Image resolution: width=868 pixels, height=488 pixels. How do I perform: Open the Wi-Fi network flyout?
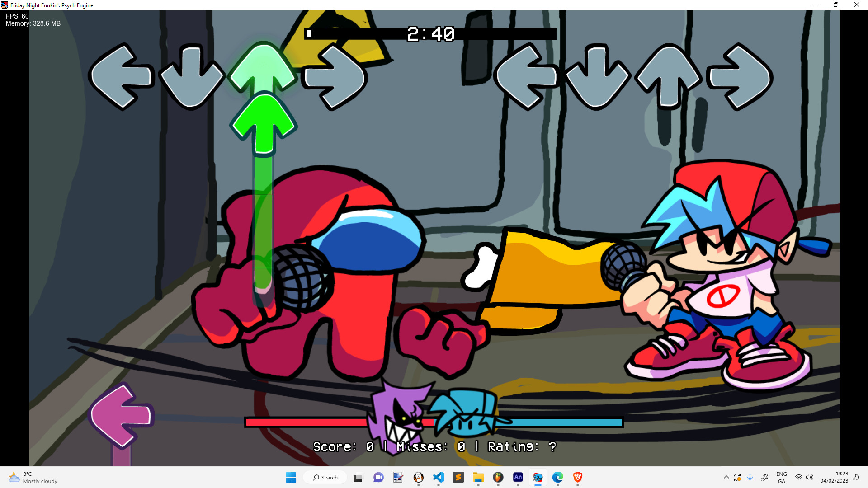pos(798,478)
